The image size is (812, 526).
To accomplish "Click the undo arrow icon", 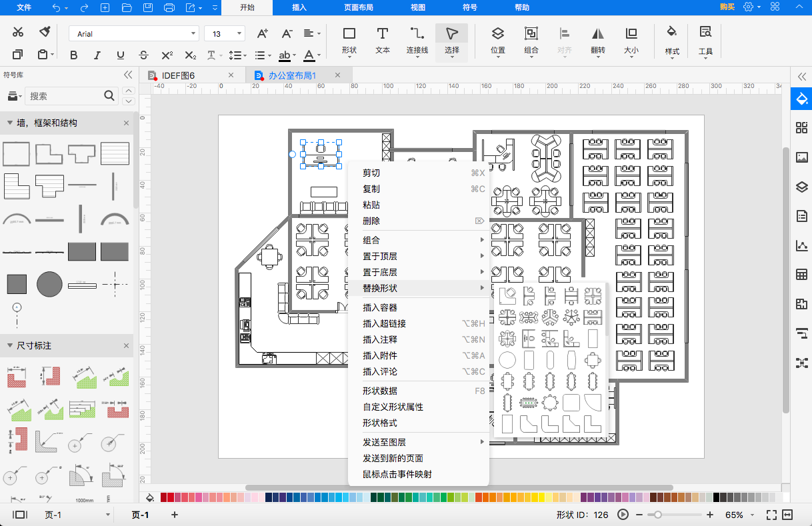I will click(56, 8).
